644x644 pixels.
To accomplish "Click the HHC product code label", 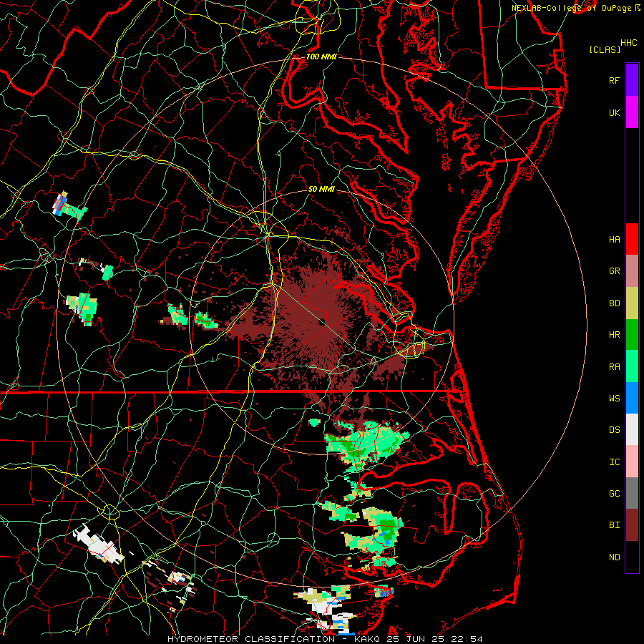I will pos(628,43).
